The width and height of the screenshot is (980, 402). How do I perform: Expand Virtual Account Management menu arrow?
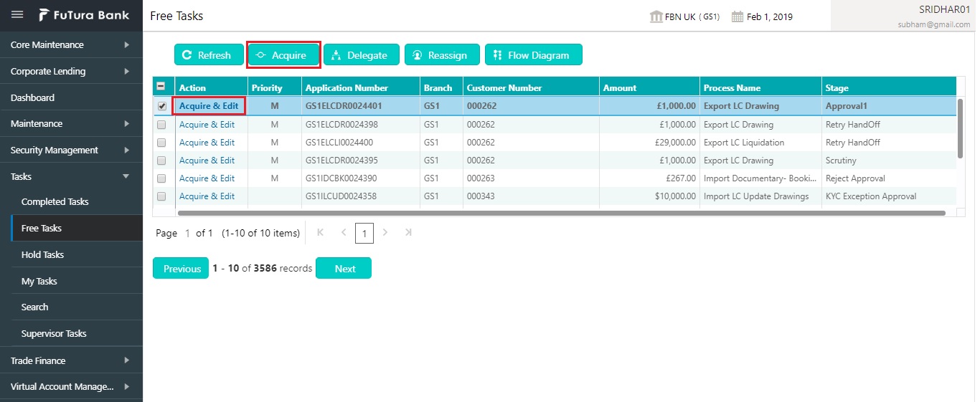[127, 387]
